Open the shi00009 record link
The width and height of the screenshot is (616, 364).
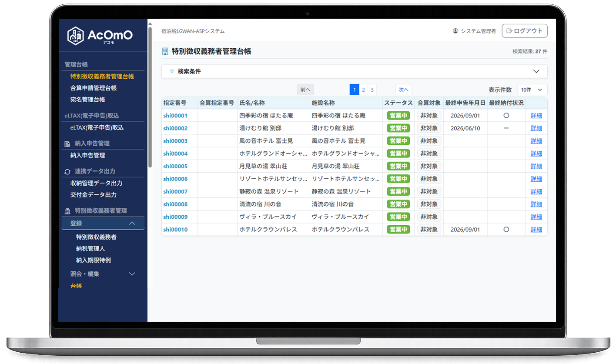[x=175, y=217]
